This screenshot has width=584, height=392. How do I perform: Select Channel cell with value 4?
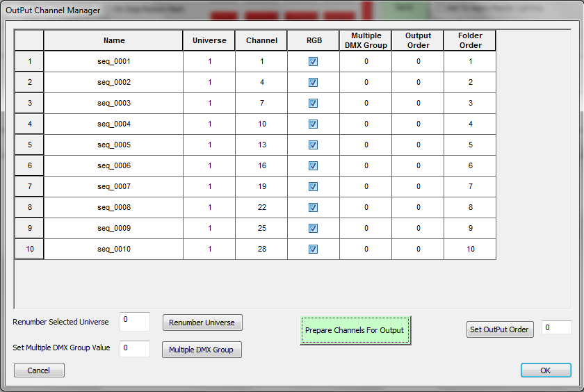pos(261,82)
